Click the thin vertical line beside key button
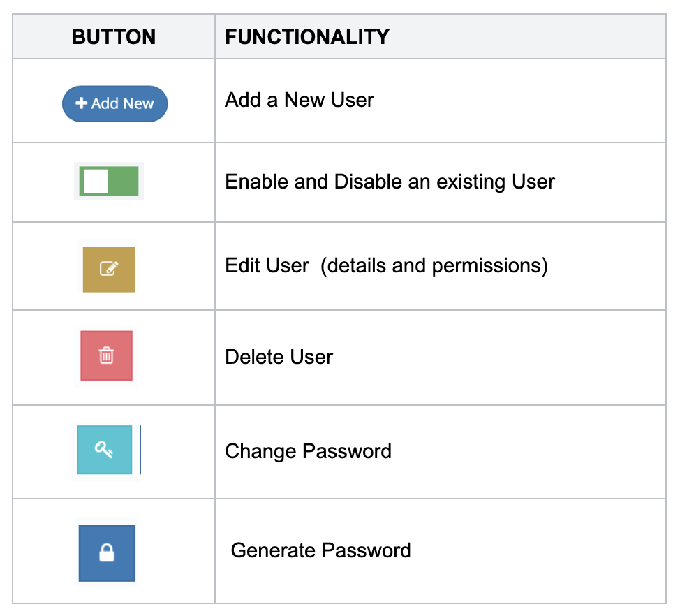The width and height of the screenshot is (680, 616). pyautogui.click(x=140, y=450)
